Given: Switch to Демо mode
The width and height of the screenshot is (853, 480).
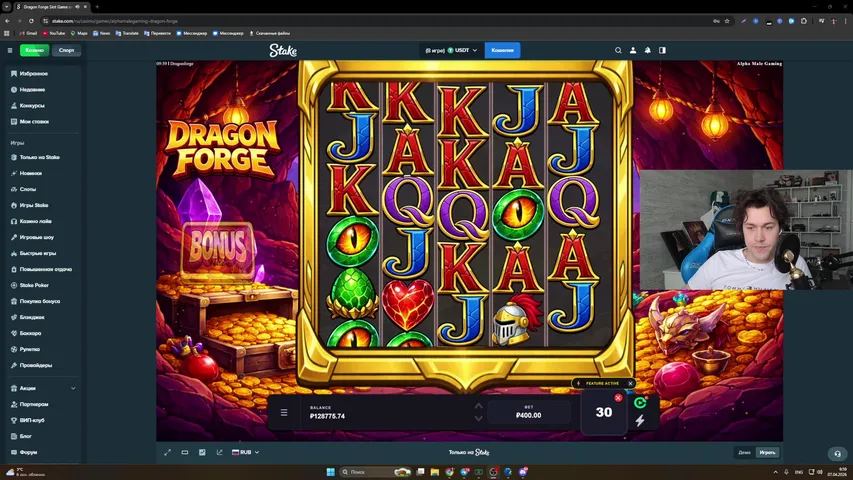Looking at the screenshot, I should (744, 452).
